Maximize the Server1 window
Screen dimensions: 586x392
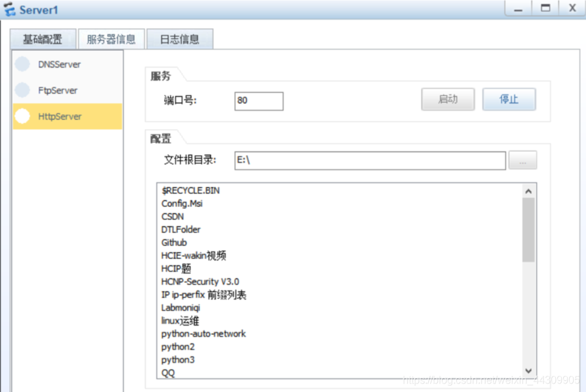click(546, 8)
